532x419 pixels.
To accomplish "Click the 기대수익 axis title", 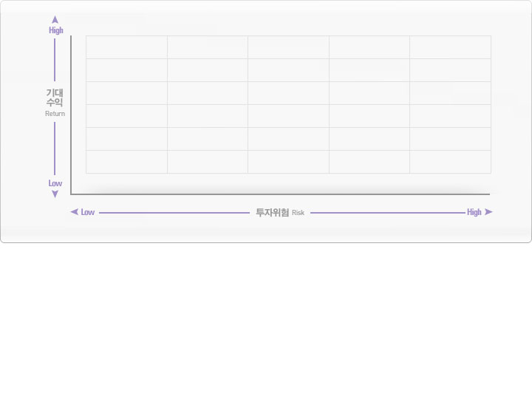I will pos(55,98).
